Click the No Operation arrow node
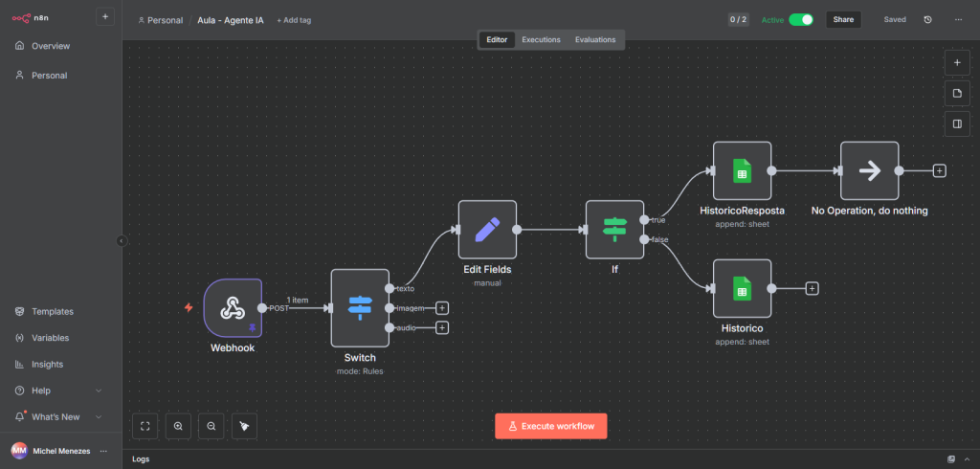Image resolution: width=980 pixels, height=469 pixels. [x=869, y=170]
